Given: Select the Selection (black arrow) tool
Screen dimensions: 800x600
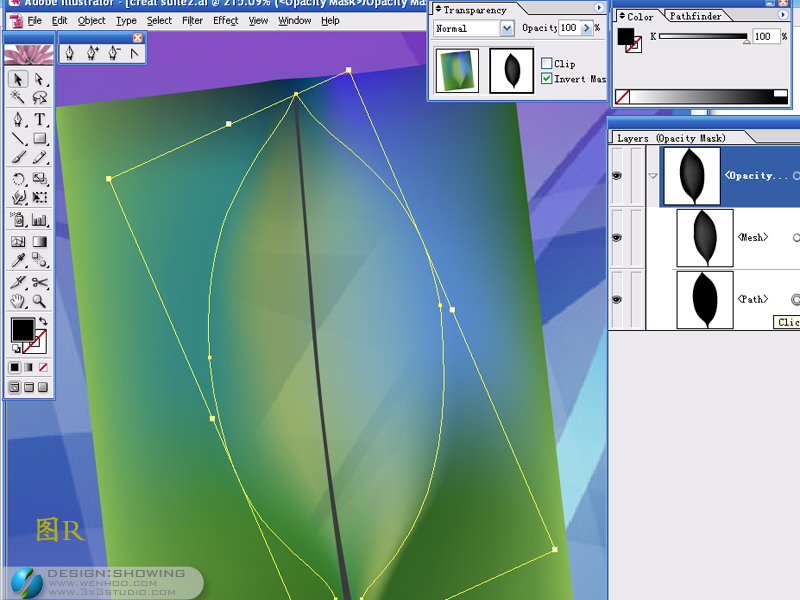Looking at the screenshot, I should tap(18, 79).
